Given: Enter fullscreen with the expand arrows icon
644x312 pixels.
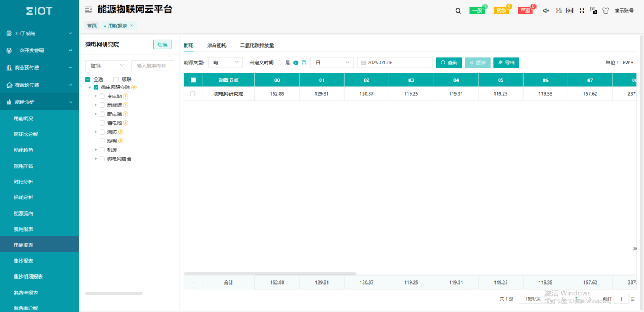Looking at the screenshot, I should coord(581,11).
